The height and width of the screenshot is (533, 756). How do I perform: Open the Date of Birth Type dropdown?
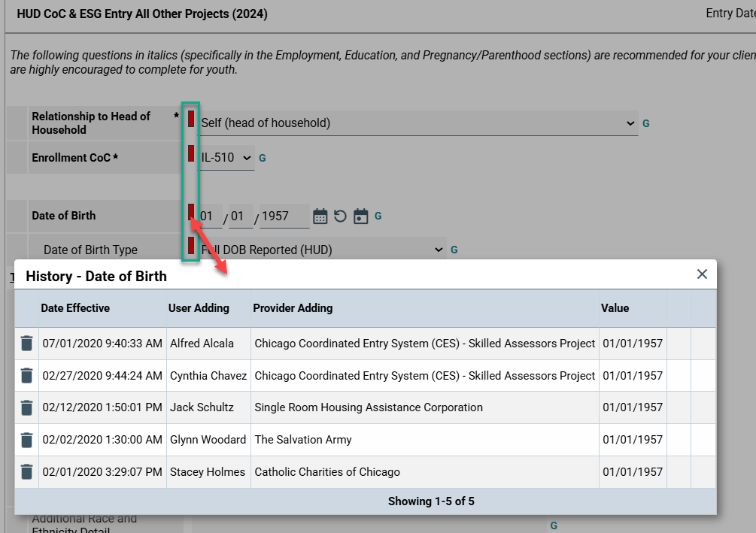click(322, 250)
